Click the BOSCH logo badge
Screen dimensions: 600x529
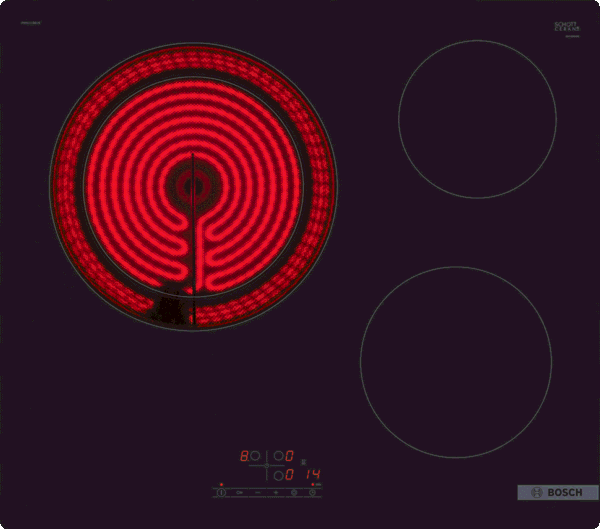(558, 492)
